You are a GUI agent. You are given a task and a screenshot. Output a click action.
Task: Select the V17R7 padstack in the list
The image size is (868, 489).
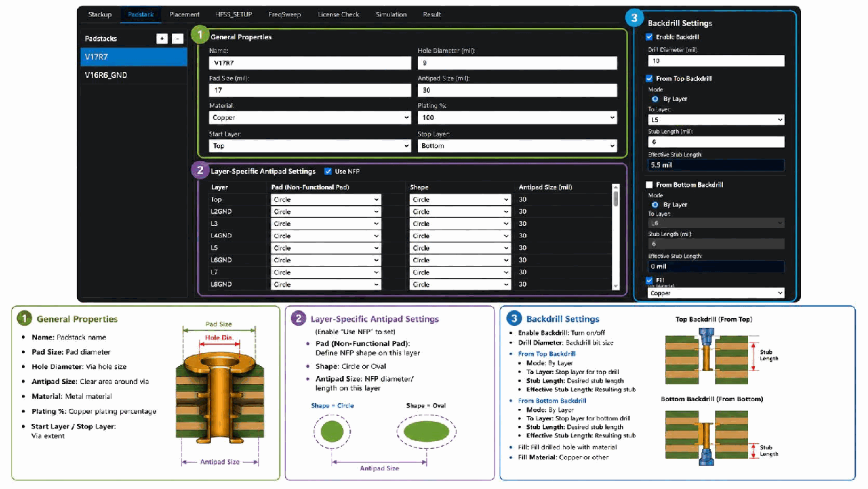click(134, 56)
